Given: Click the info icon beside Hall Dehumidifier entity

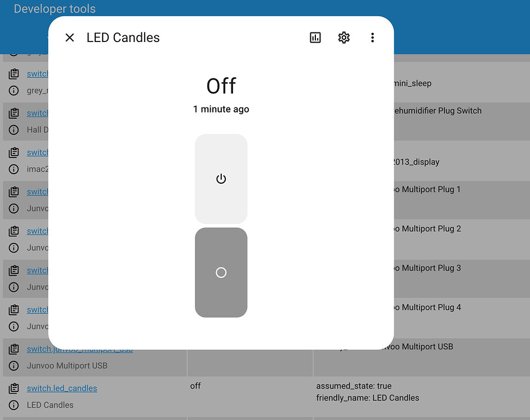Looking at the screenshot, I should coord(13,129).
